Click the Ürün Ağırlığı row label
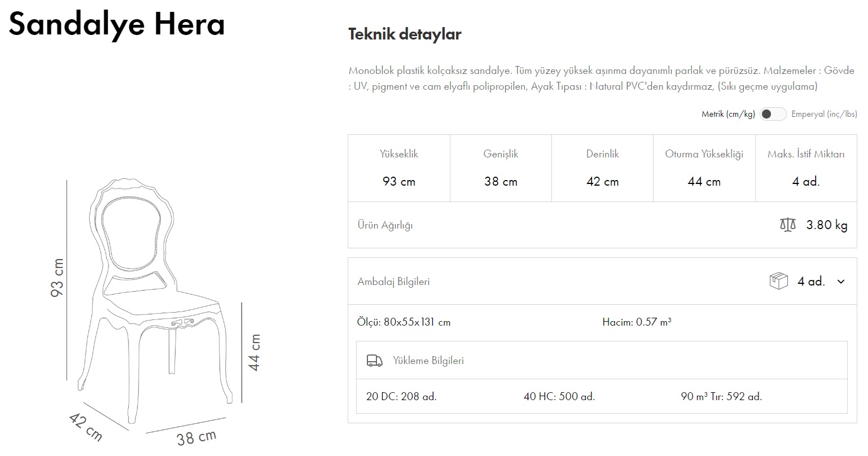Screen dimensions: 868x456 pyautogui.click(x=385, y=225)
